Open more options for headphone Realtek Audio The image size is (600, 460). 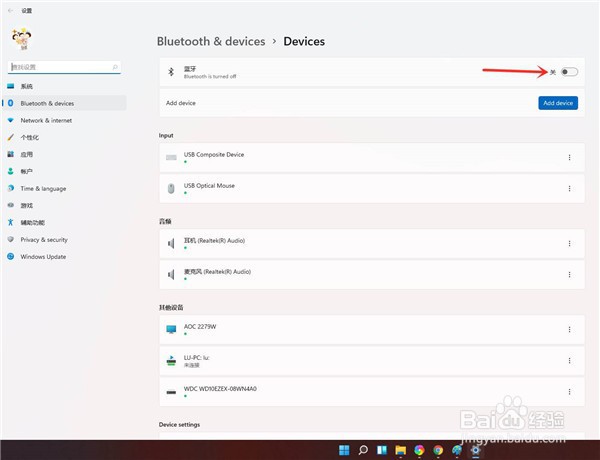point(569,244)
